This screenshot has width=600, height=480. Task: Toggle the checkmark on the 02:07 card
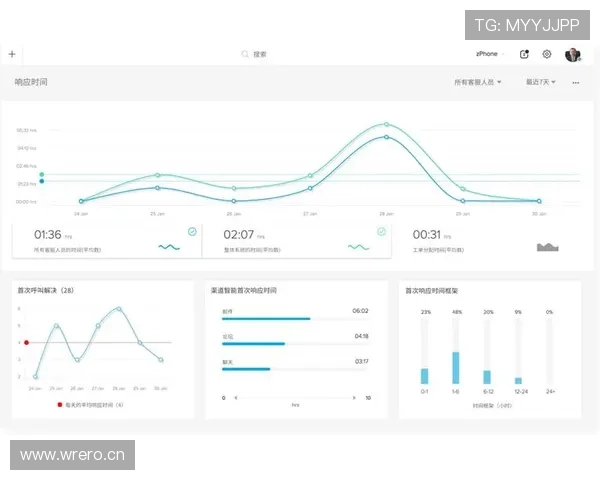381,232
